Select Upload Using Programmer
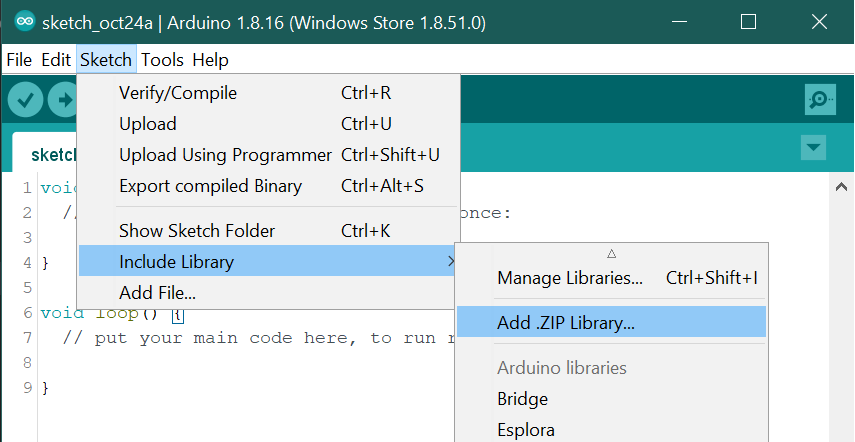Viewport: 855px width, 442px height. coord(268,155)
